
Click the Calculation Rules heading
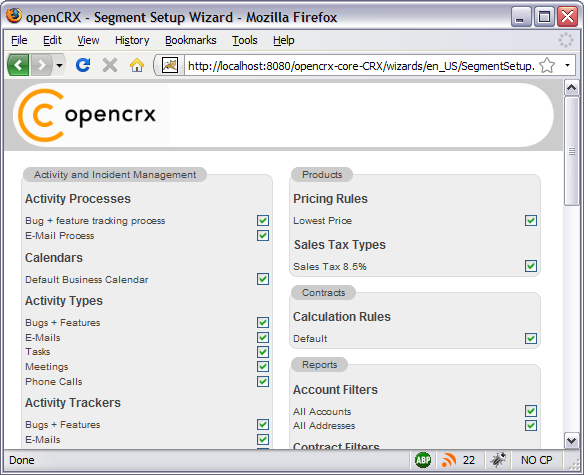[x=342, y=317]
